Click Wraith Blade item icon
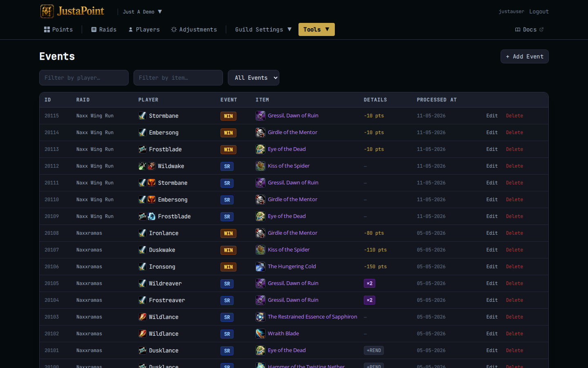The image size is (588, 368). click(x=261, y=334)
